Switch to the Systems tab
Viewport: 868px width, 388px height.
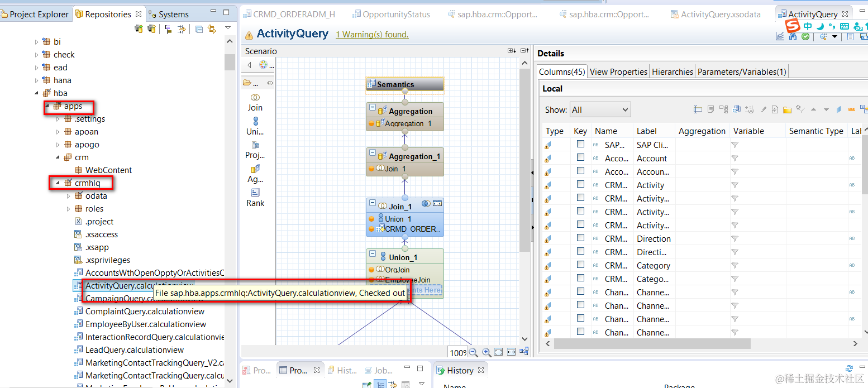tap(169, 14)
